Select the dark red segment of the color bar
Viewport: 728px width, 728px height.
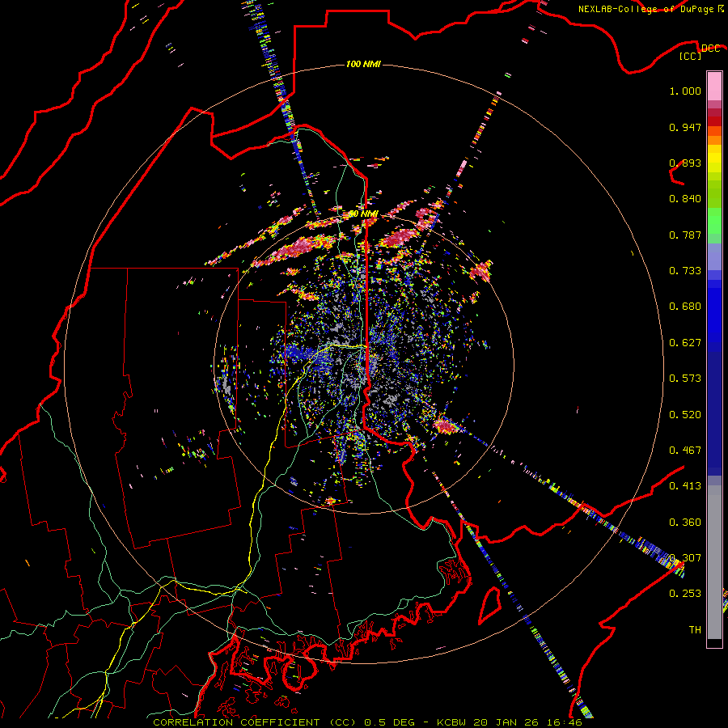point(714,121)
